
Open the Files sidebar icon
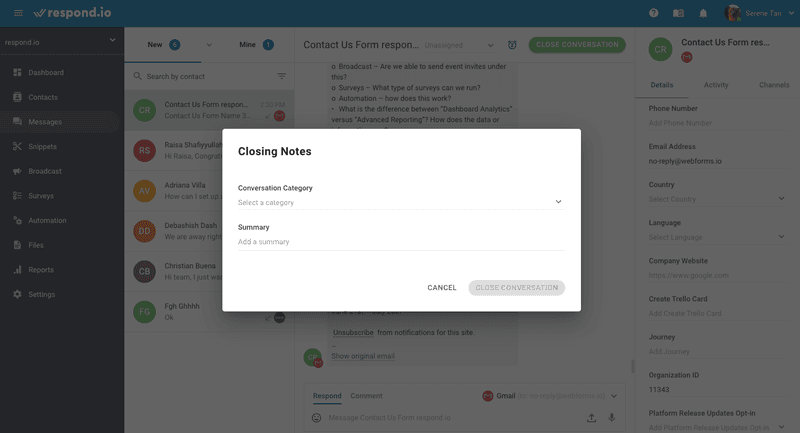tap(17, 245)
